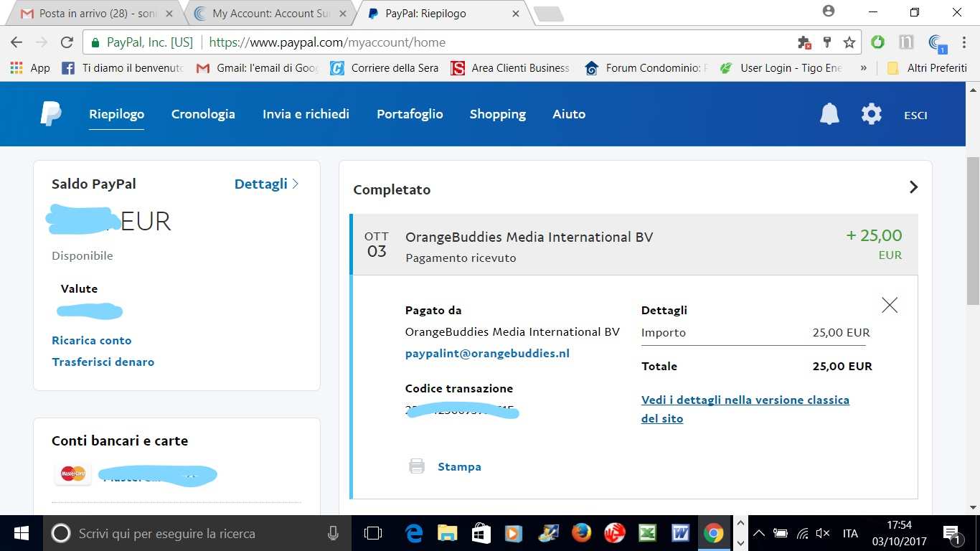Open PayPal settings gear icon

tap(871, 114)
